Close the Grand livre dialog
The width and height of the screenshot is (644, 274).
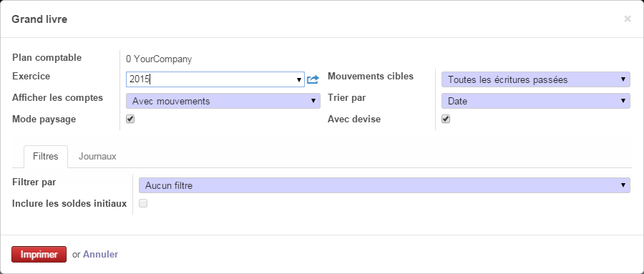point(627,19)
